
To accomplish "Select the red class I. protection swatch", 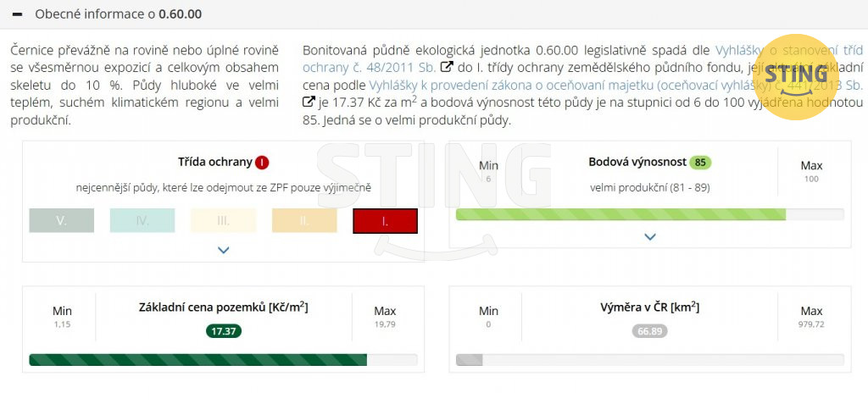I will (x=385, y=220).
